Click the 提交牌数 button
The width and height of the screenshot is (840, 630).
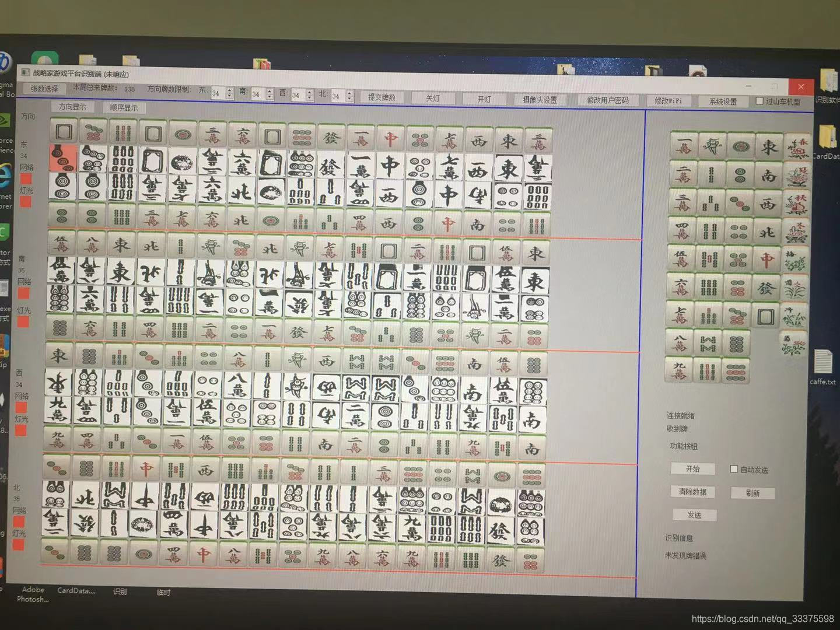click(x=381, y=97)
